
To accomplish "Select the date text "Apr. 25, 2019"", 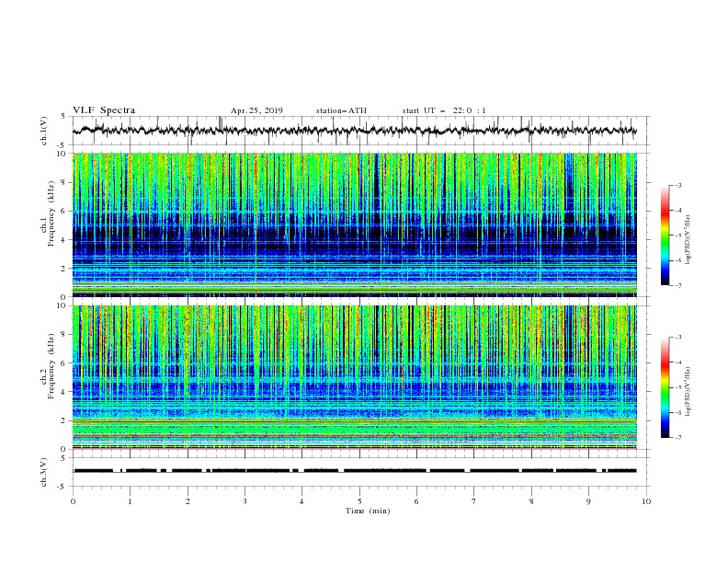I will tap(256, 110).
